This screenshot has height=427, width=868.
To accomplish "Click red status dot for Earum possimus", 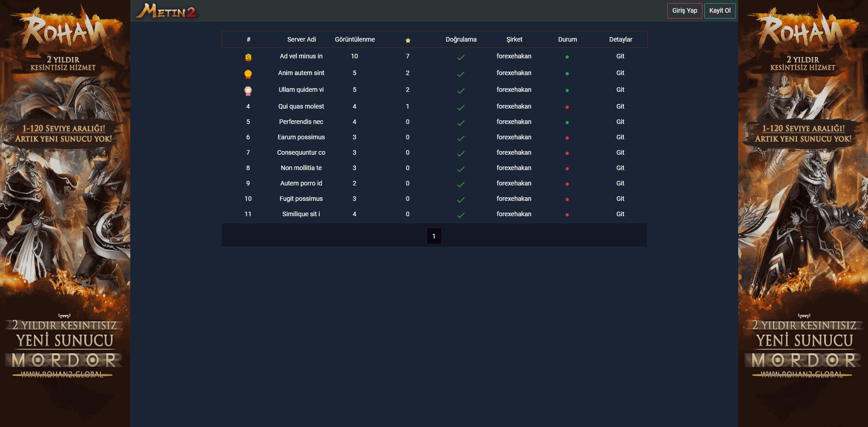I will coord(567,138).
